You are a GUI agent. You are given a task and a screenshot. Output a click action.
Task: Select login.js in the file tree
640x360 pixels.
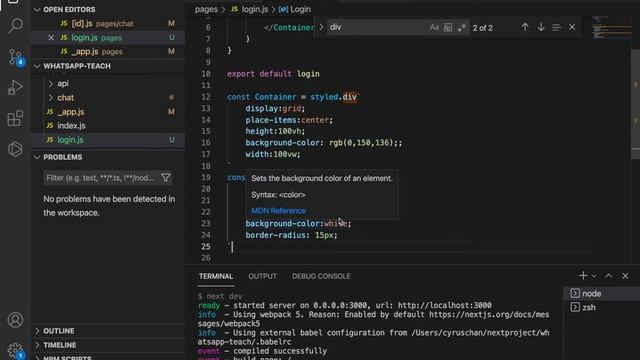pyautogui.click(x=108, y=140)
